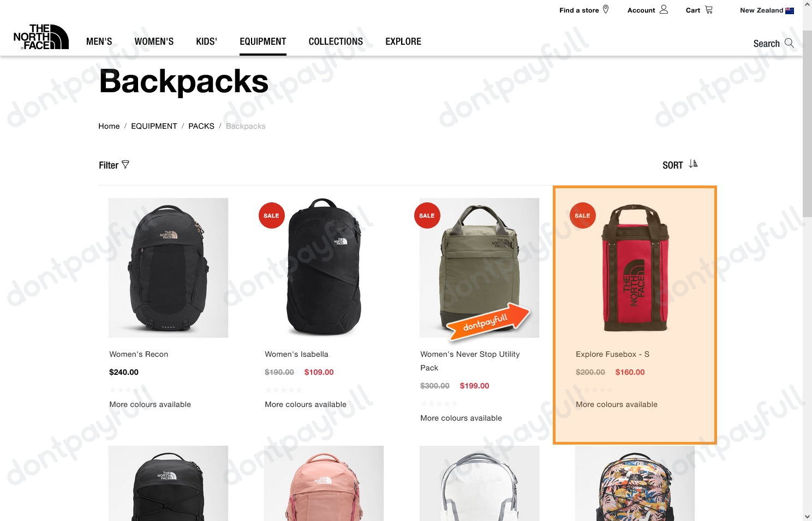Screen dimensions: 812x521
Task: View the Women's Isabella backpack image
Action: coord(324,267)
